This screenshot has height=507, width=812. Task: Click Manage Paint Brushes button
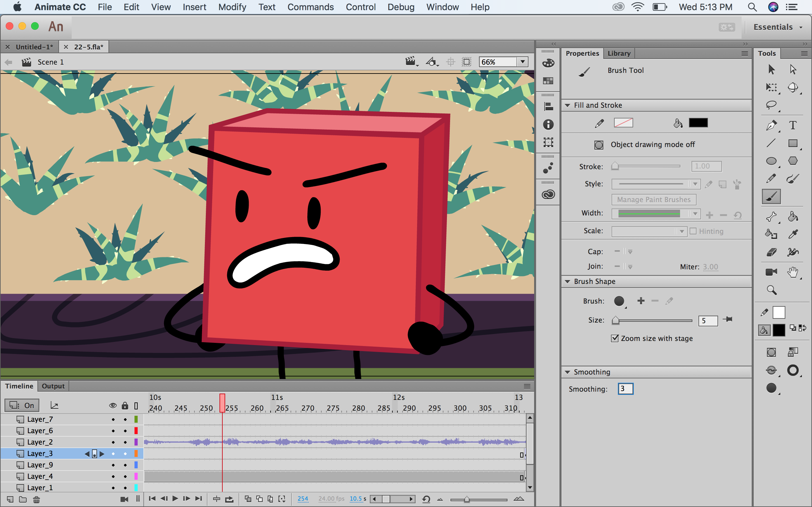653,199
